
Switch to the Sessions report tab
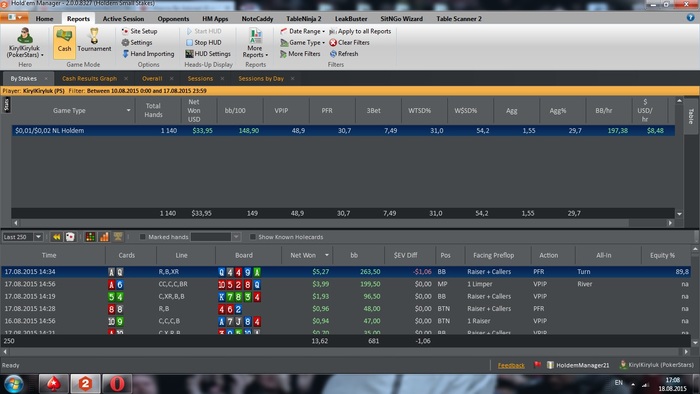pos(200,79)
